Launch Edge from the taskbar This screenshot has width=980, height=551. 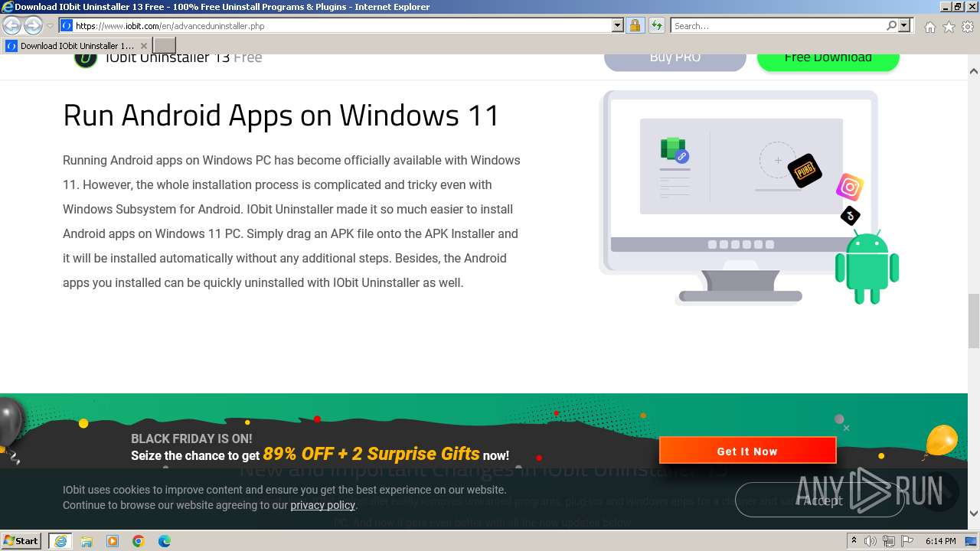click(x=165, y=541)
